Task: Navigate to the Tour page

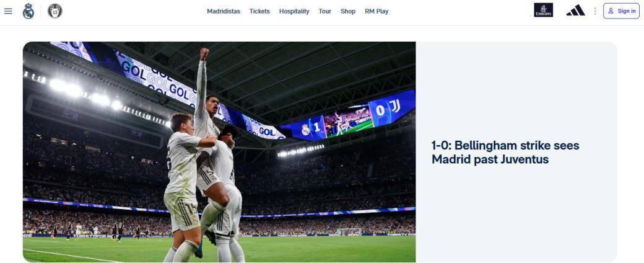Action: (325, 11)
